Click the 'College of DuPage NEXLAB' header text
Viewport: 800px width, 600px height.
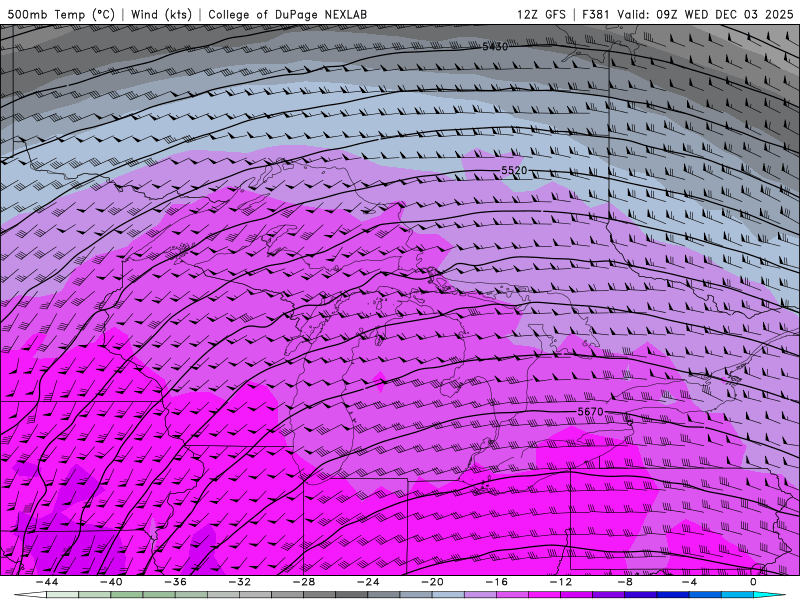coord(287,15)
